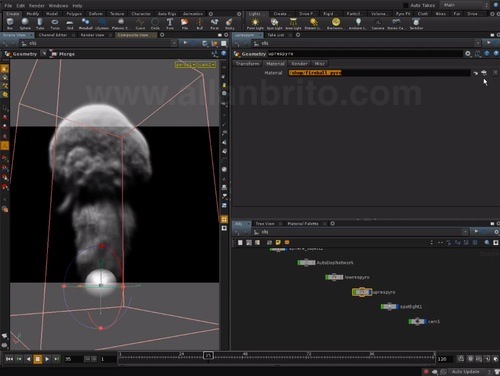
Task: Select the L-System shelf tool
Action: (x=102, y=23)
